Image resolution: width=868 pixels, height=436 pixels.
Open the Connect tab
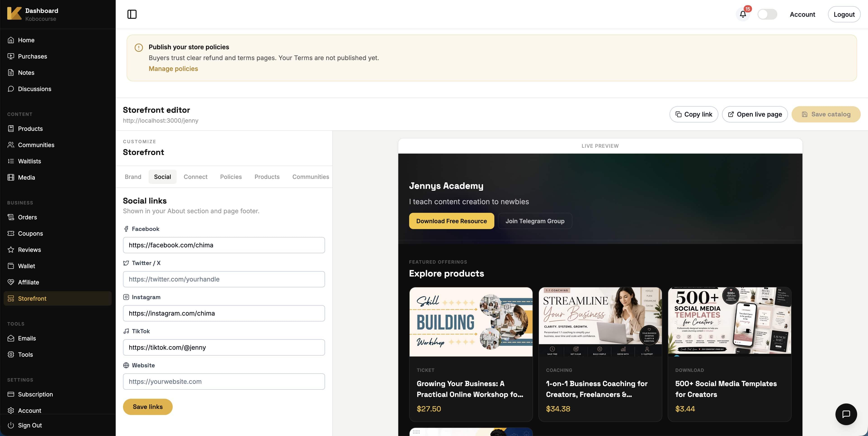[x=196, y=177]
